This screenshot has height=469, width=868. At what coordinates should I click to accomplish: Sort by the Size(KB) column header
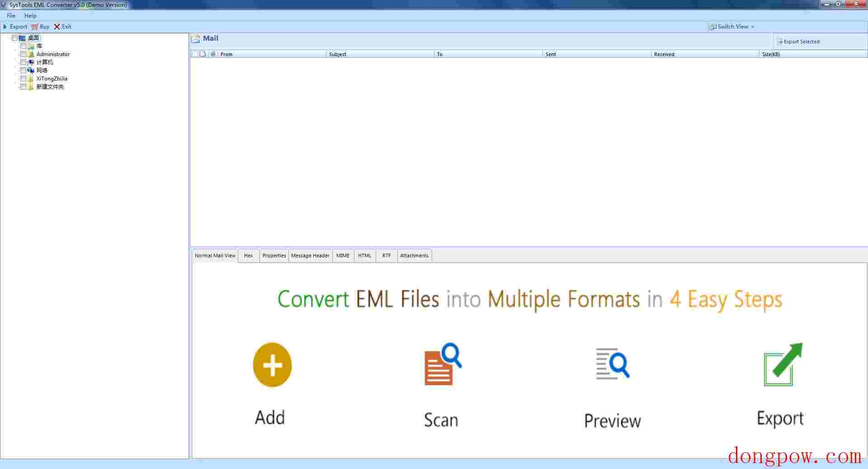(813, 54)
